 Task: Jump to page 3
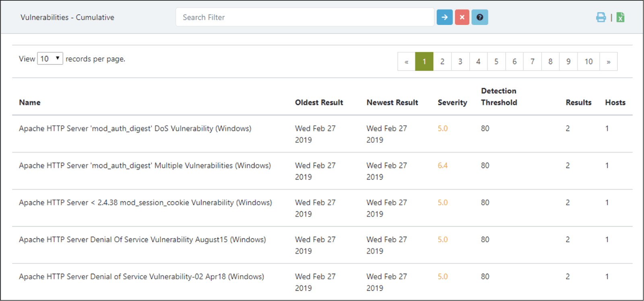pyautogui.click(x=460, y=61)
